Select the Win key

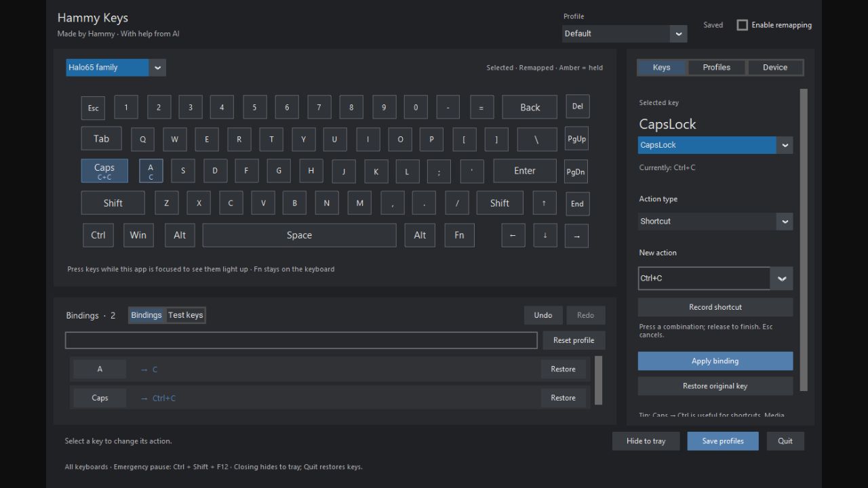click(x=138, y=235)
